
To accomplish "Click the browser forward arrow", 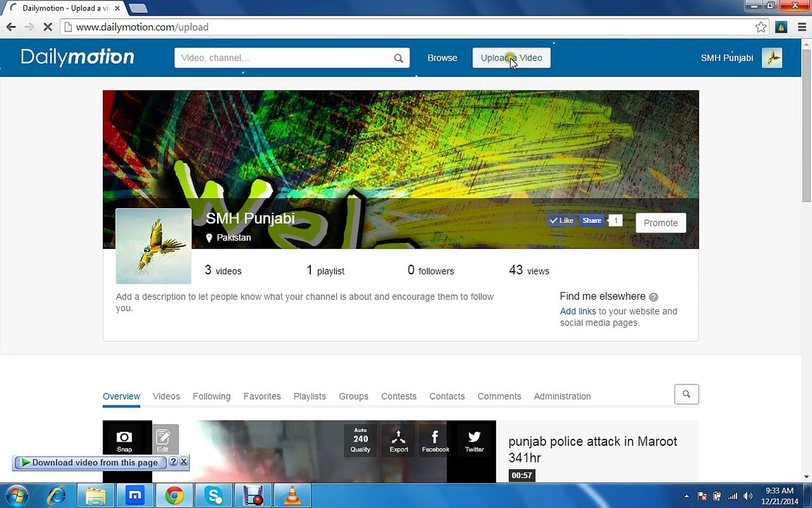I will tap(30, 27).
